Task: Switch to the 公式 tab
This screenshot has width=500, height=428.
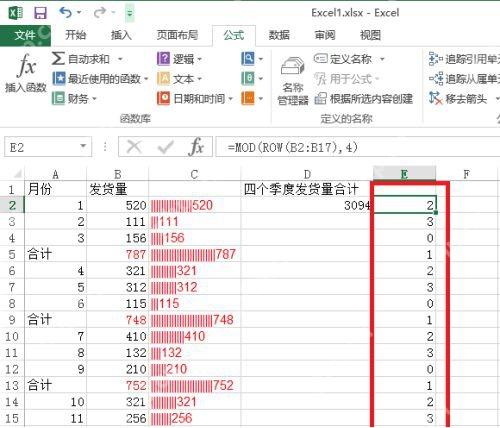Action: click(x=234, y=35)
